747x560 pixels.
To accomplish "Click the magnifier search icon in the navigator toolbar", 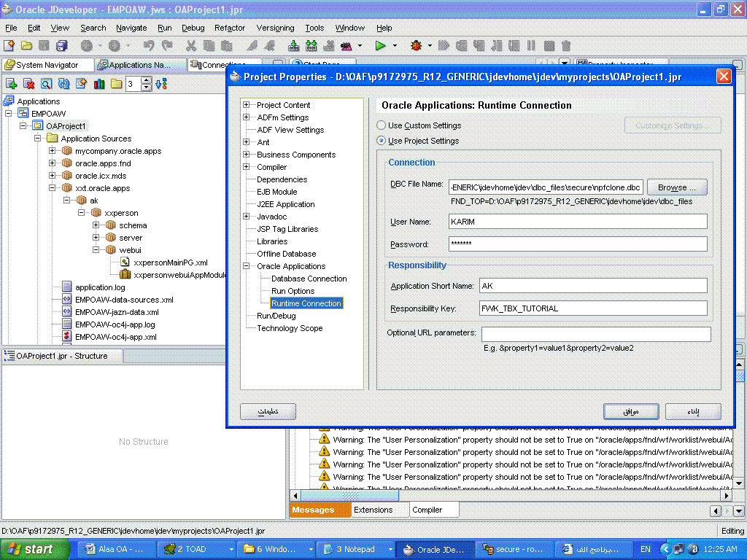I will point(46,84).
